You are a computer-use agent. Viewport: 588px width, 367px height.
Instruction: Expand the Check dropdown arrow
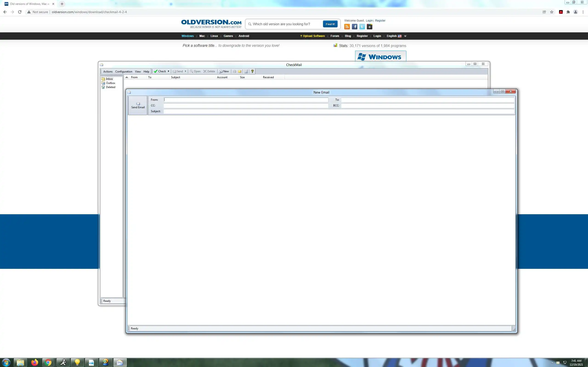pyautogui.click(x=168, y=71)
